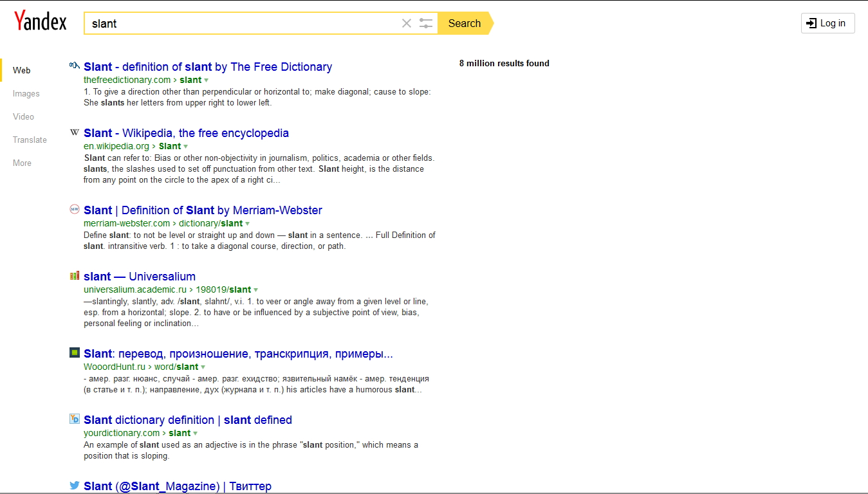Click the '8 million results found' text
Image resolution: width=868 pixels, height=494 pixels.
504,63
